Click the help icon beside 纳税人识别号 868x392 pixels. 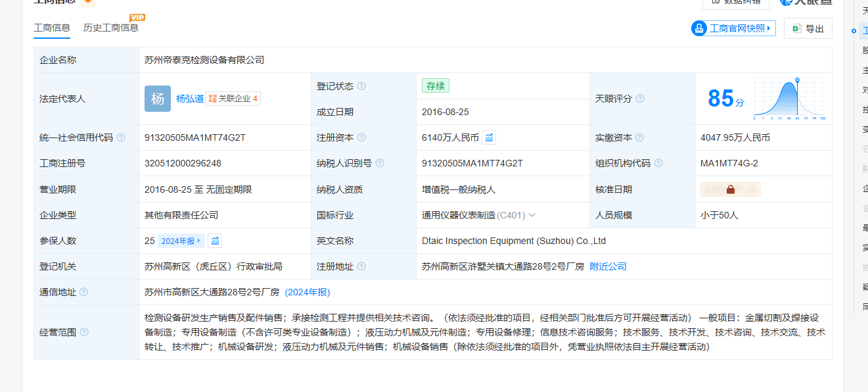tap(380, 163)
